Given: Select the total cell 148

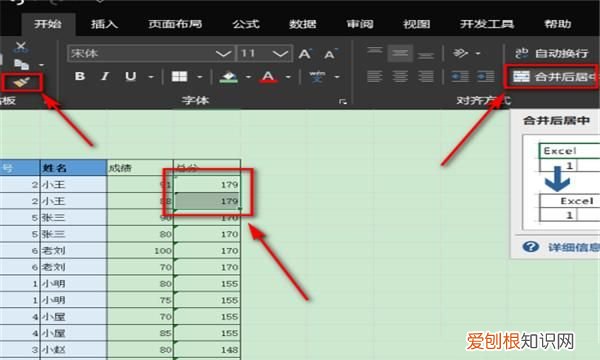Looking at the screenshot, I should click(207, 350).
